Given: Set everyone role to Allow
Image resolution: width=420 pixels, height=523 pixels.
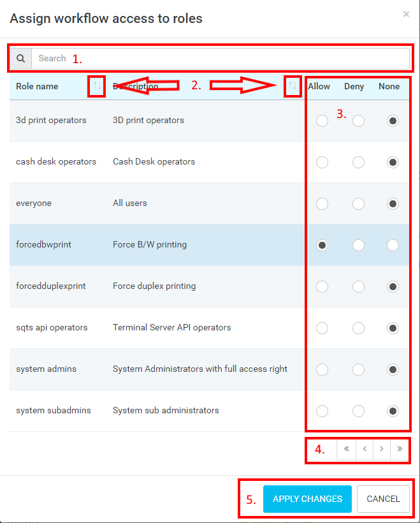Looking at the screenshot, I should pos(322,203).
